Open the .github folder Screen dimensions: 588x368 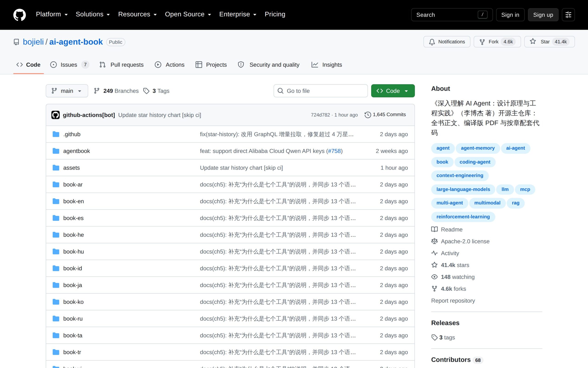click(x=72, y=134)
